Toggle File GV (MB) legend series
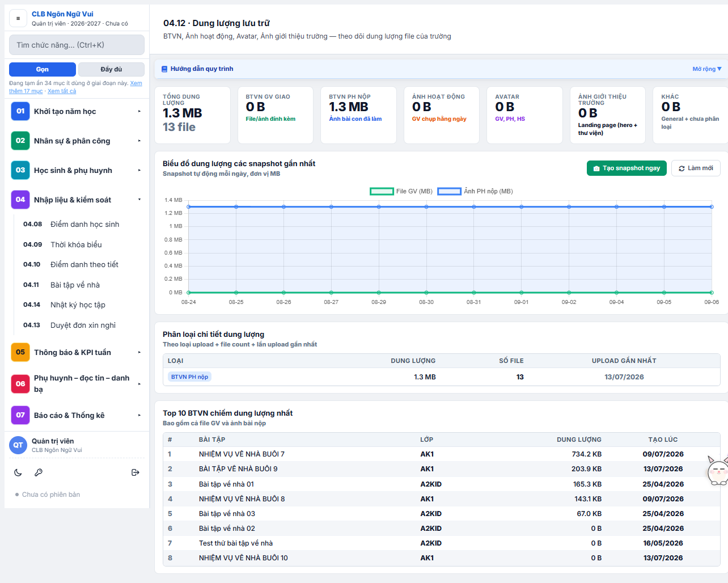Image resolution: width=728 pixels, height=583 pixels. [x=401, y=192]
